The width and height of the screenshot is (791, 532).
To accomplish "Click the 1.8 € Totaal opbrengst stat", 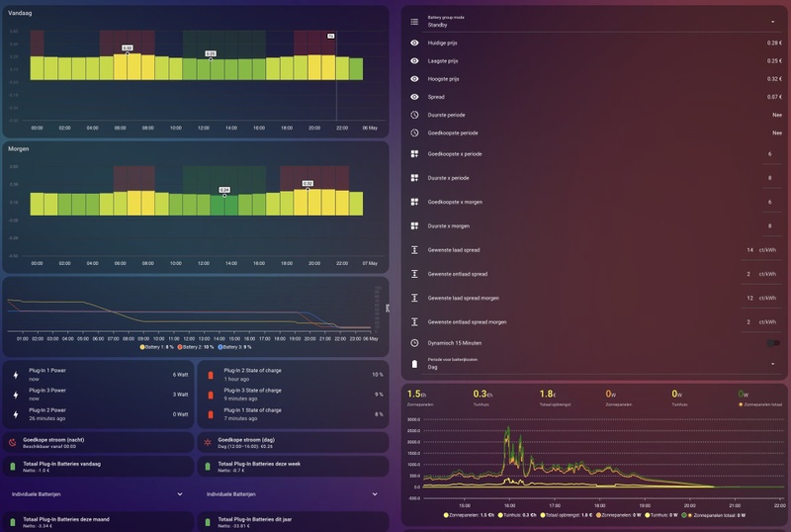I will tap(555, 398).
